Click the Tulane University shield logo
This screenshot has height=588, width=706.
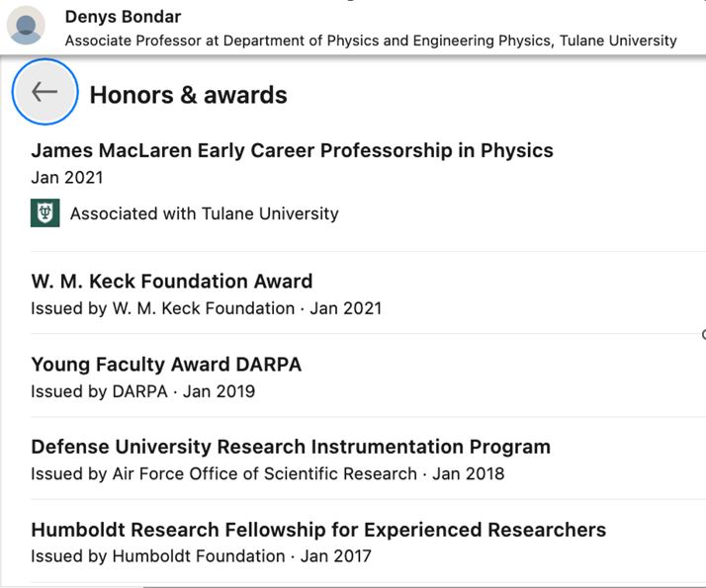pos(45,212)
